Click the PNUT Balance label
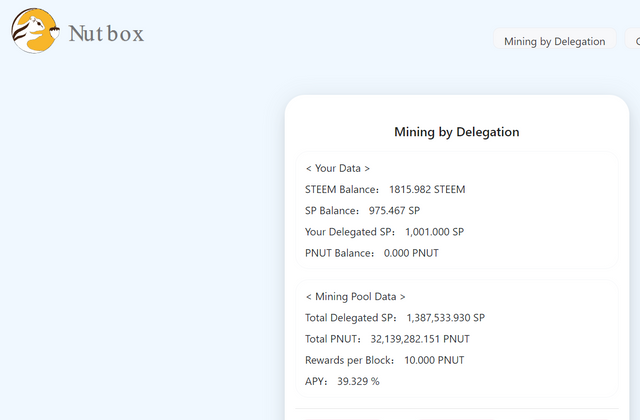Image resolution: width=640 pixels, height=420 pixels. (x=339, y=253)
